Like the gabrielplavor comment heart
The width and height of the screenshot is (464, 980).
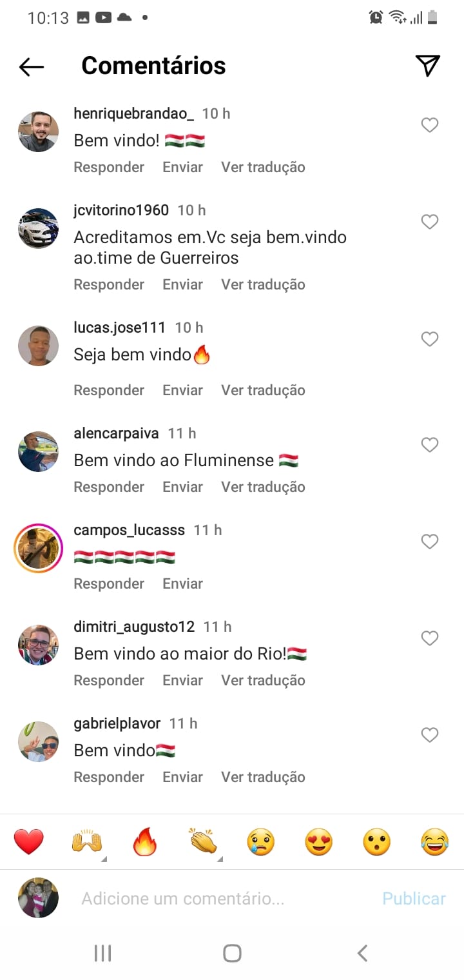pos(430,735)
